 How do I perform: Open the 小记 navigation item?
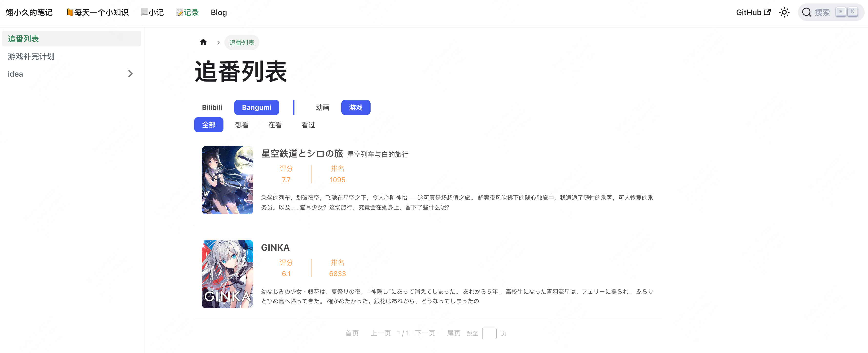click(x=152, y=12)
